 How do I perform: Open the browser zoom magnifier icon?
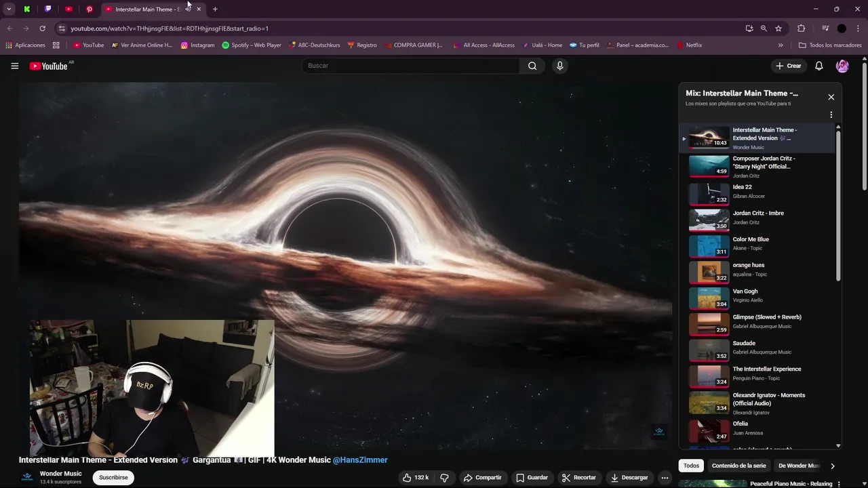[764, 28]
